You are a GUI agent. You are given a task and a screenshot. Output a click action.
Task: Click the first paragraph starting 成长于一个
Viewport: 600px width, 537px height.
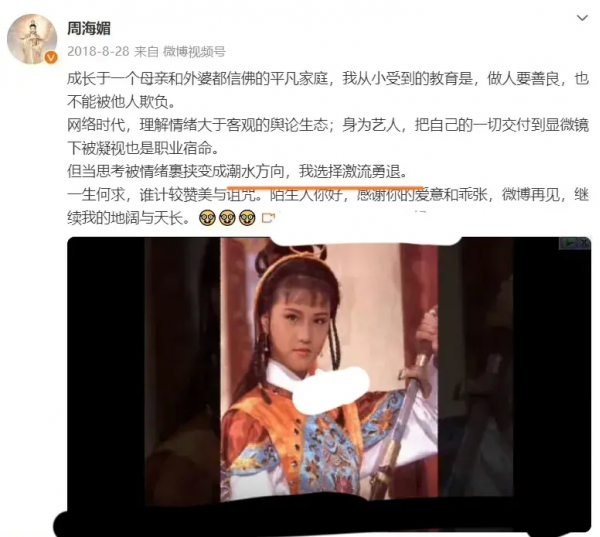(x=328, y=90)
